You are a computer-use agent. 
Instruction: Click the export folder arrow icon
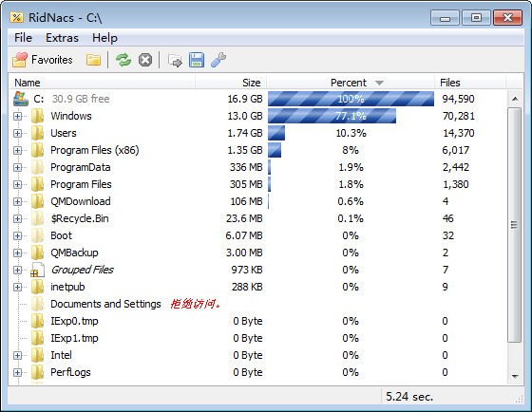[x=175, y=61]
